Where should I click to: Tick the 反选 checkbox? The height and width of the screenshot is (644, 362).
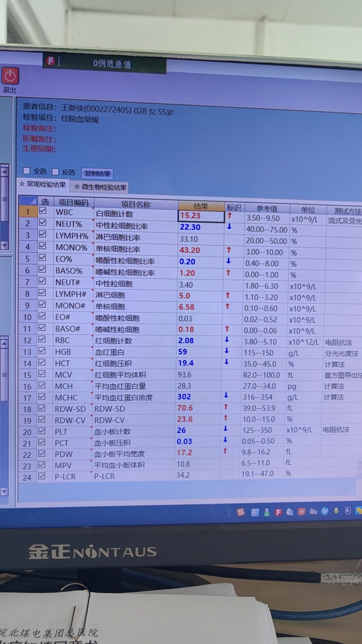click(x=55, y=172)
